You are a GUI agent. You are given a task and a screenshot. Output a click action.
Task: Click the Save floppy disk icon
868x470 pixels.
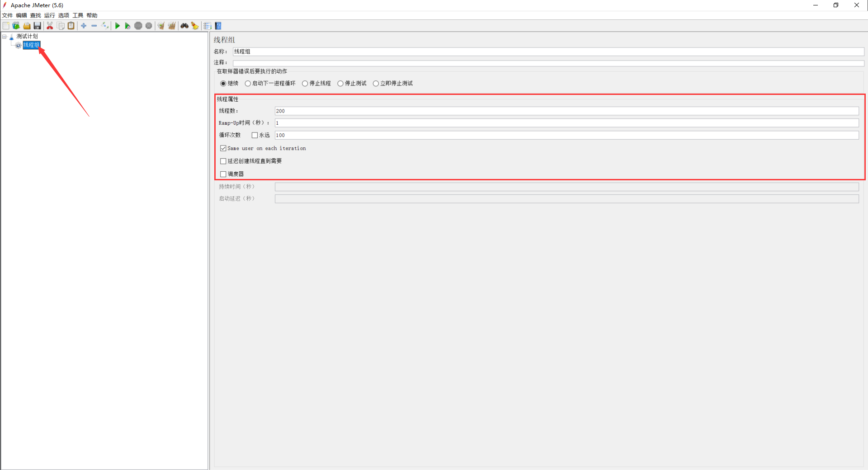point(38,26)
